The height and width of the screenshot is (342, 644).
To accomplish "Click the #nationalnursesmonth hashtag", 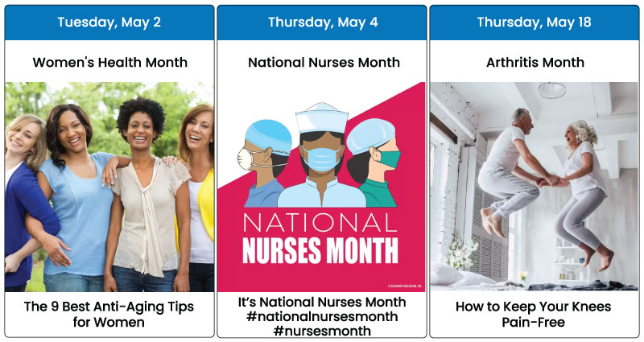I will pos(322,316).
